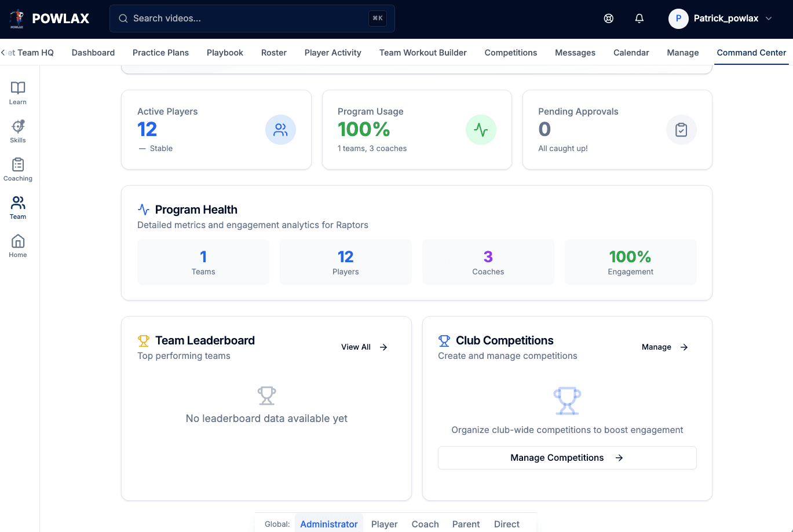The width and height of the screenshot is (793, 532).
Task: Switch to the Team Workout Builder tab
Action: 423,53
